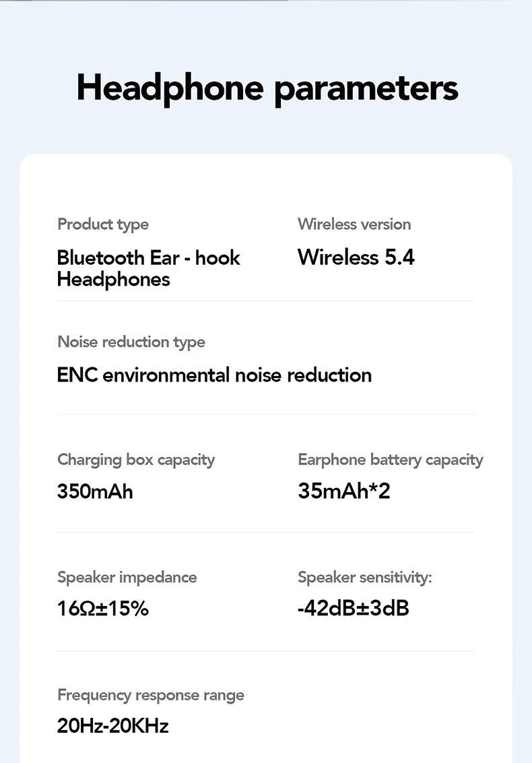Click the '20Hz-20KHz' frequency value

[112, 726]
